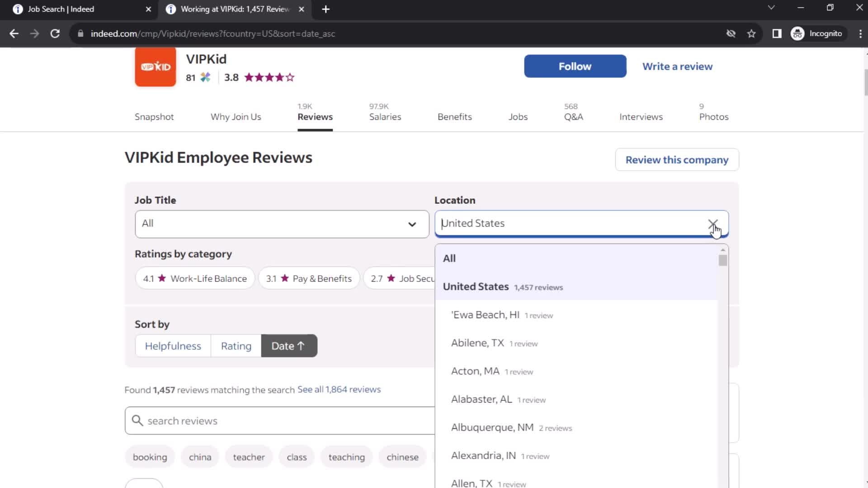Choose Alexandria, IN location
Screen dimensions: 868x488
tap(576, 455)
